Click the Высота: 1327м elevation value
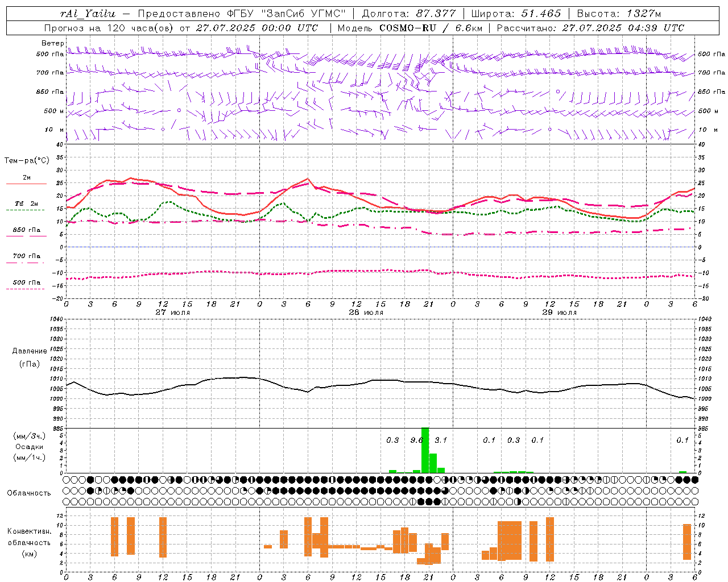This screenshot has width=728, height=582. (619, 14)
